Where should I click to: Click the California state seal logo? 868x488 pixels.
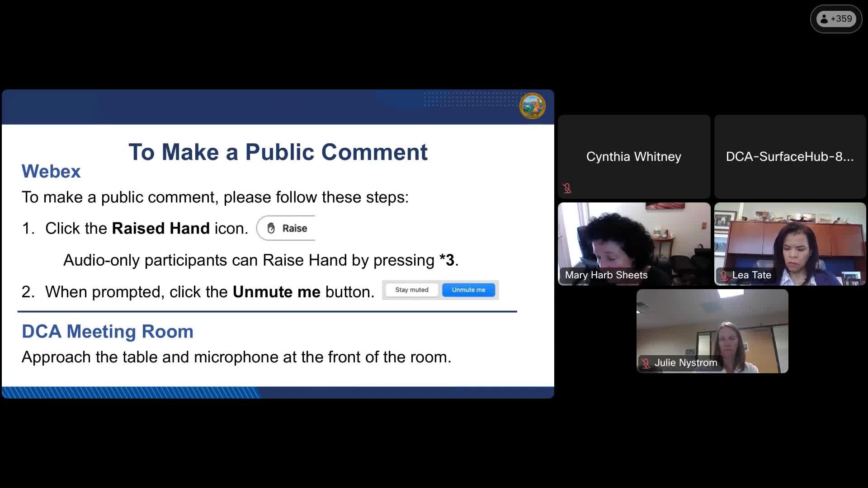click(x=532, y=106)
